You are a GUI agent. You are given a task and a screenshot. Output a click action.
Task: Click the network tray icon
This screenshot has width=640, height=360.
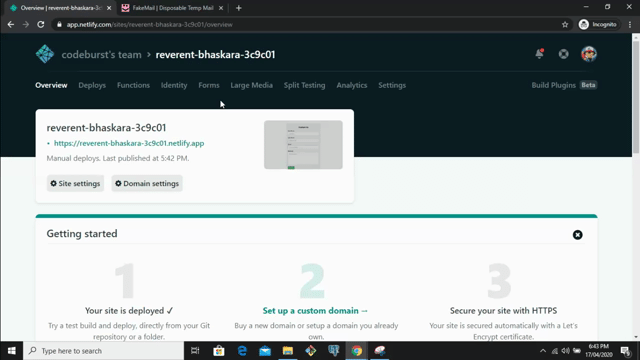tap(554, 351)
